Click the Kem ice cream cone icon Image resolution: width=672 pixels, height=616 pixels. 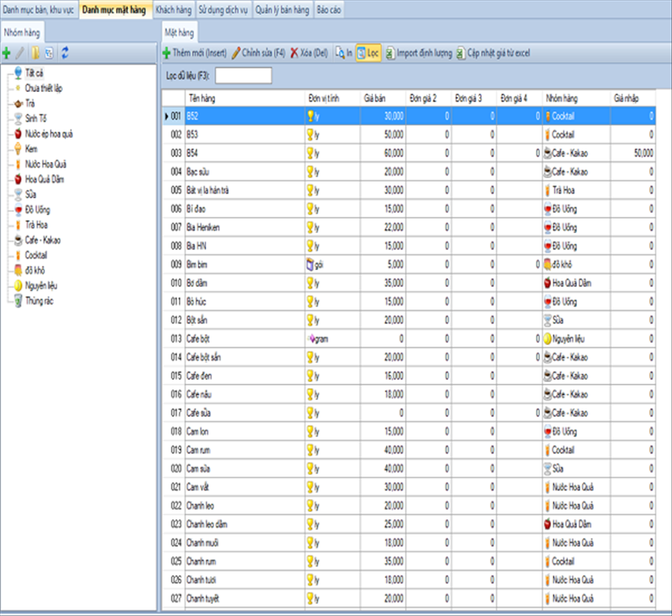click(18, 148)
